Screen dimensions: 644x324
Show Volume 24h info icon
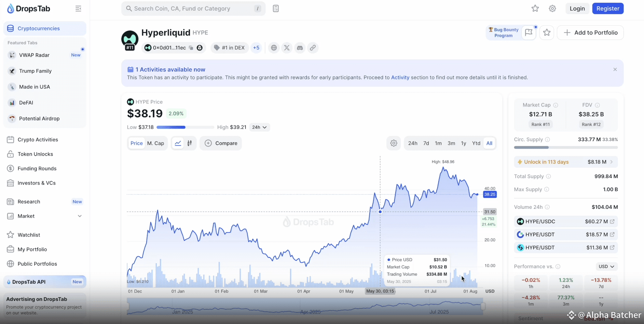click(x=547, y=207)
